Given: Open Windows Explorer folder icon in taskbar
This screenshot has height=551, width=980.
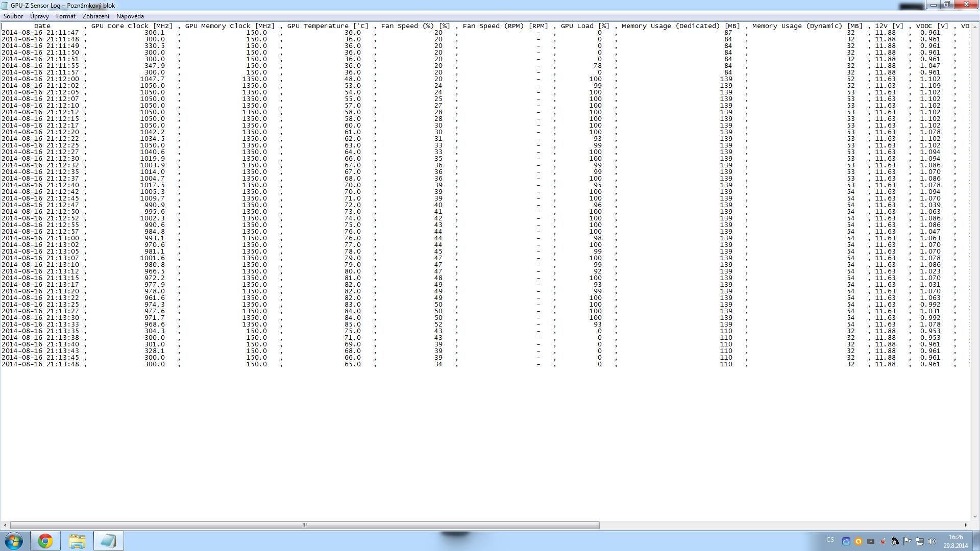Looking at the screenshot, I should pyautogui.click(x=77, y=541).
